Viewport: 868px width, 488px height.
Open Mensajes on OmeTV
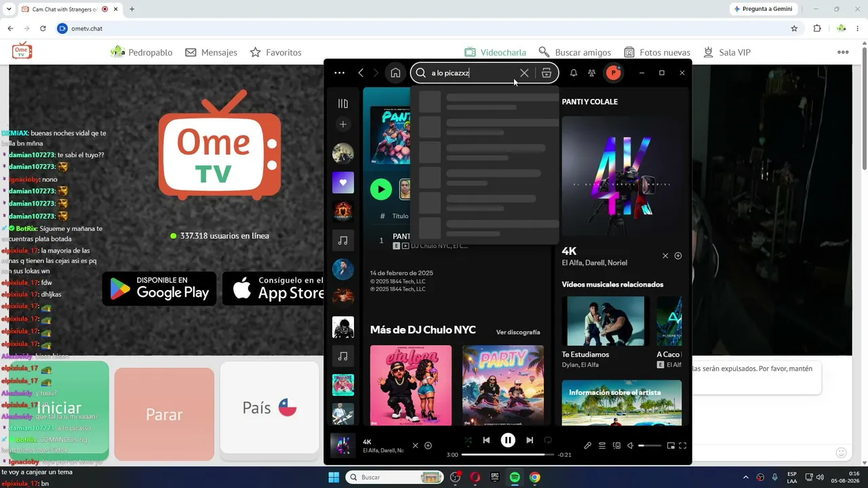[211, 52]
